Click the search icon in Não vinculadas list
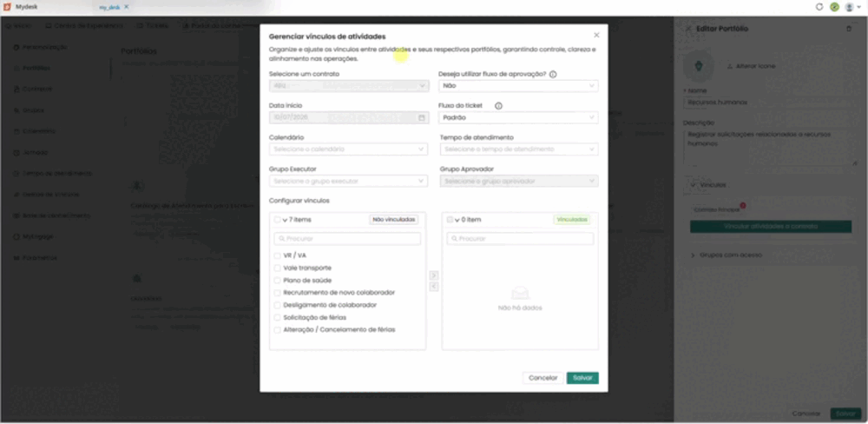The height and width of the screenshot is (424, 868). click(282, 239)
